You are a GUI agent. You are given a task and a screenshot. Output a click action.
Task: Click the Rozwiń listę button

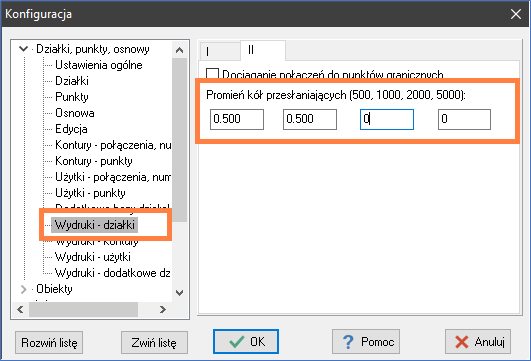click(49, 343)
